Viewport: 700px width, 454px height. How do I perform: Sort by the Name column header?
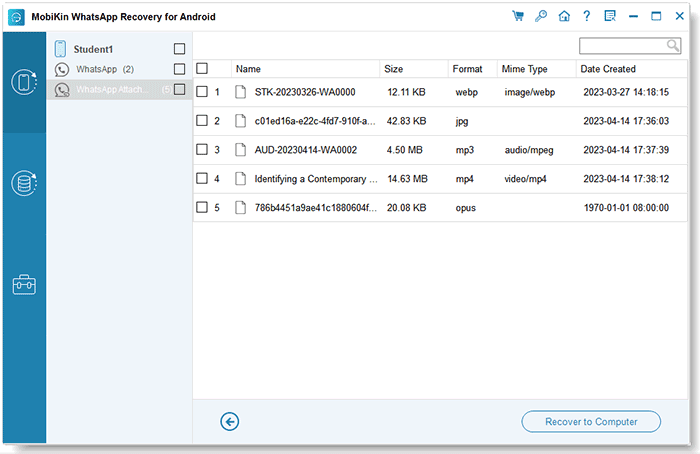coord(248,69)
